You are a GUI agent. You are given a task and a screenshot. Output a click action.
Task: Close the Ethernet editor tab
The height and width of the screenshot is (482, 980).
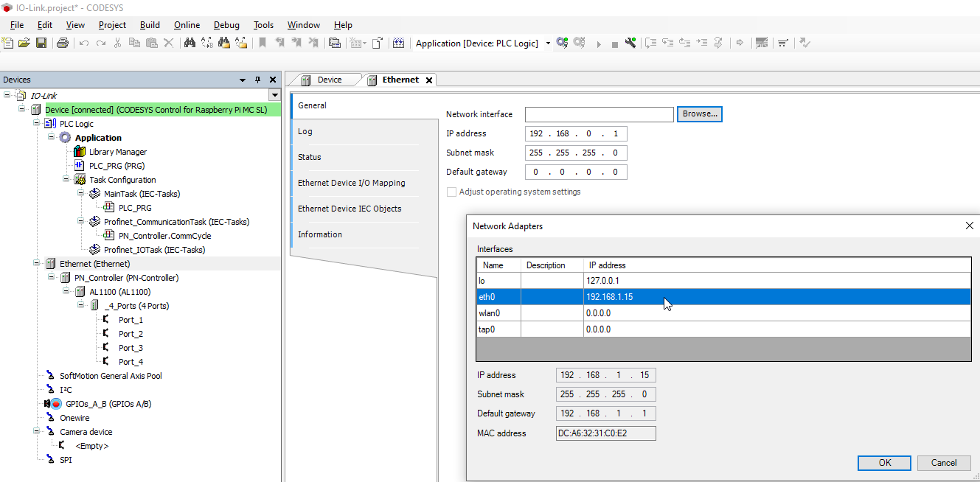point(429,80)
